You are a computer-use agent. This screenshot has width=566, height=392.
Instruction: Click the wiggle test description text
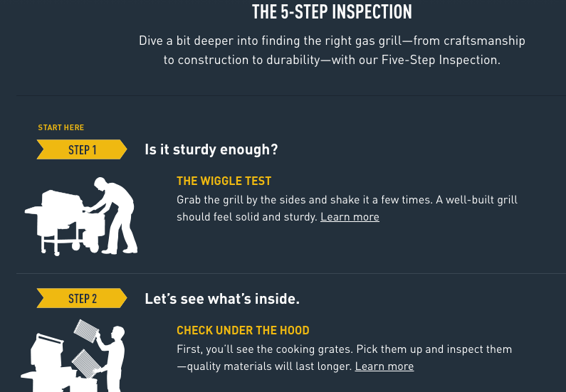pos(347,208)
